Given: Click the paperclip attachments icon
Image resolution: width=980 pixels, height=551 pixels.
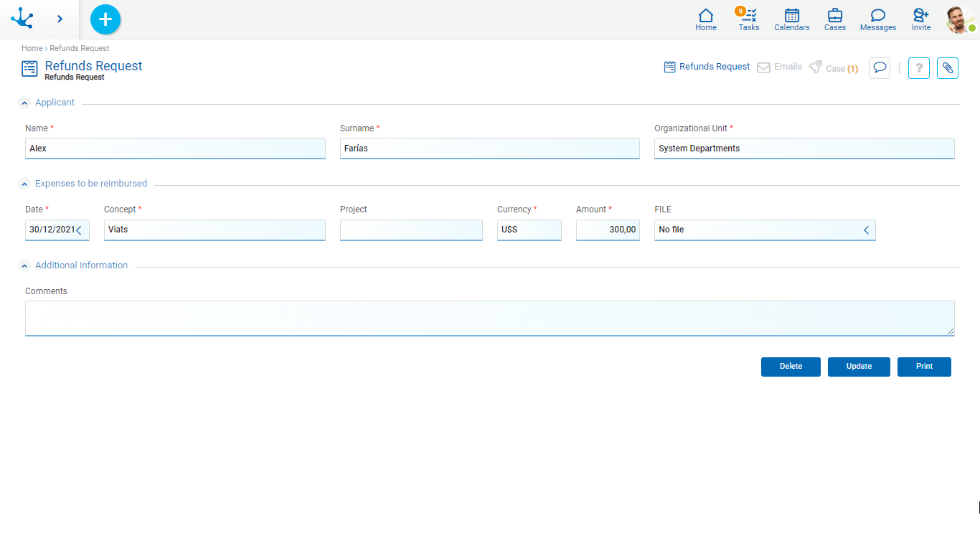Looking at the screenshot, I should click(x=947, y=68).
